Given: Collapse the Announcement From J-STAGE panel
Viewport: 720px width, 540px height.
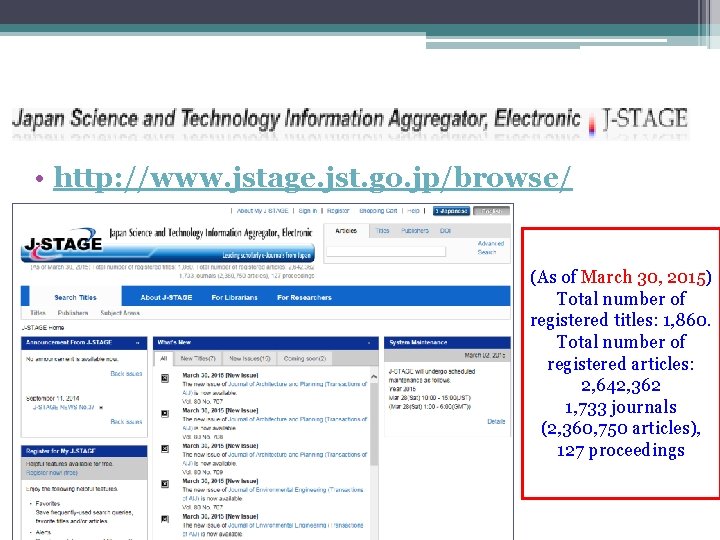Looking at the screenshot, I should (x=137, y=343).
